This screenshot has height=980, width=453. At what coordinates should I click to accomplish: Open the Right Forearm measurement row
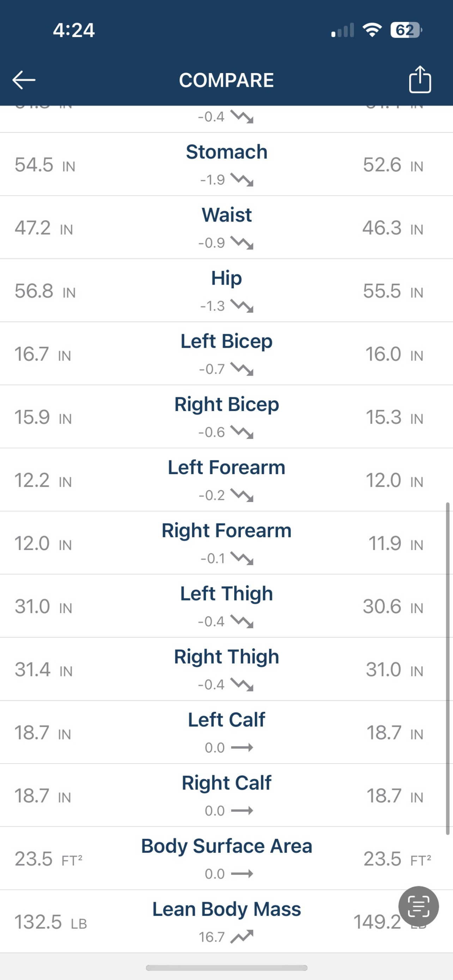coord(226,543)
